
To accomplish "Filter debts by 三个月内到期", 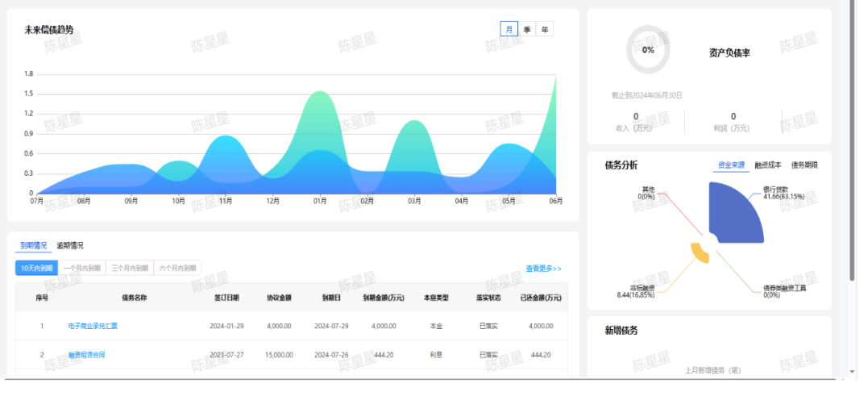I will click(130, 269).
